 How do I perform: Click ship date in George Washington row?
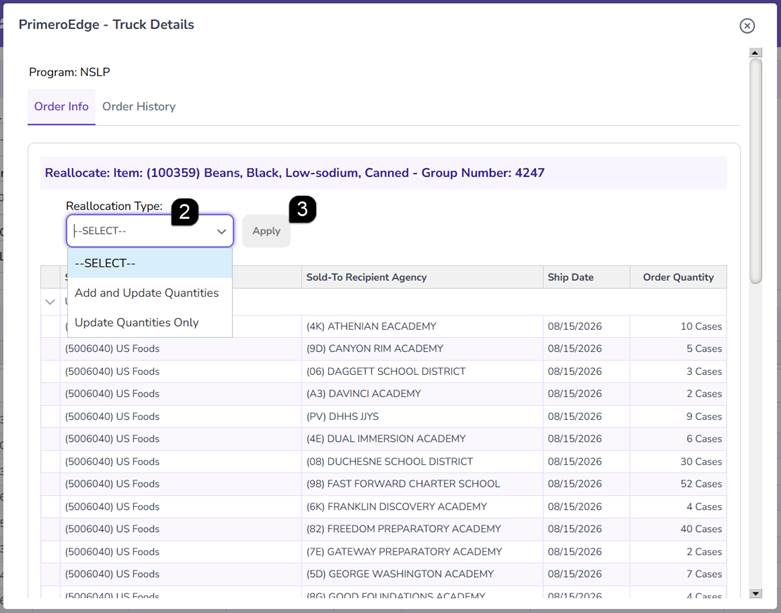586,574
